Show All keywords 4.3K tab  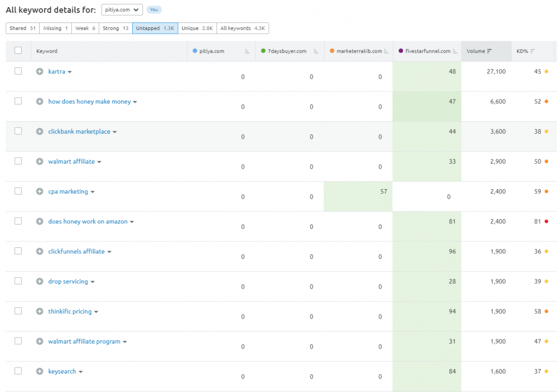(243, 28)
